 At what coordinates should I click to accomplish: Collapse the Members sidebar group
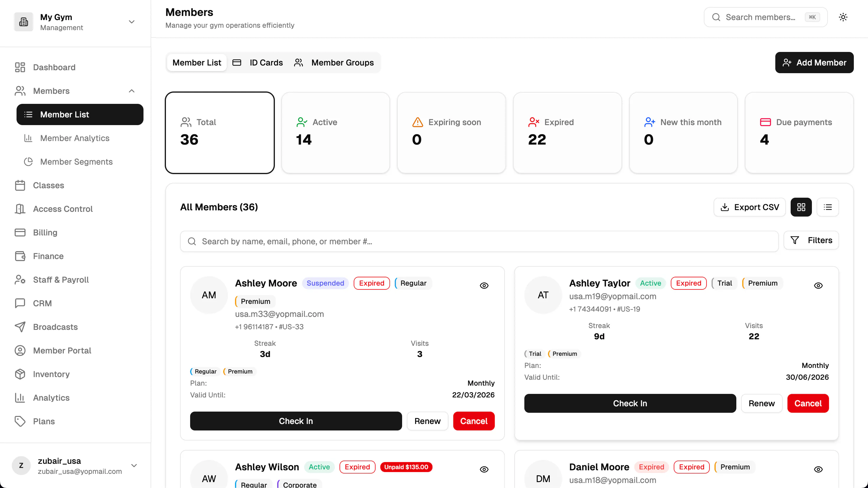tap(132, 91)
